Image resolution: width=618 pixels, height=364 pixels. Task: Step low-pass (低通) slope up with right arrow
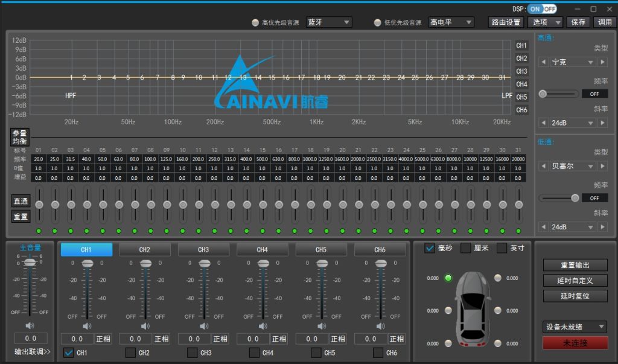(x=603, y=227)
